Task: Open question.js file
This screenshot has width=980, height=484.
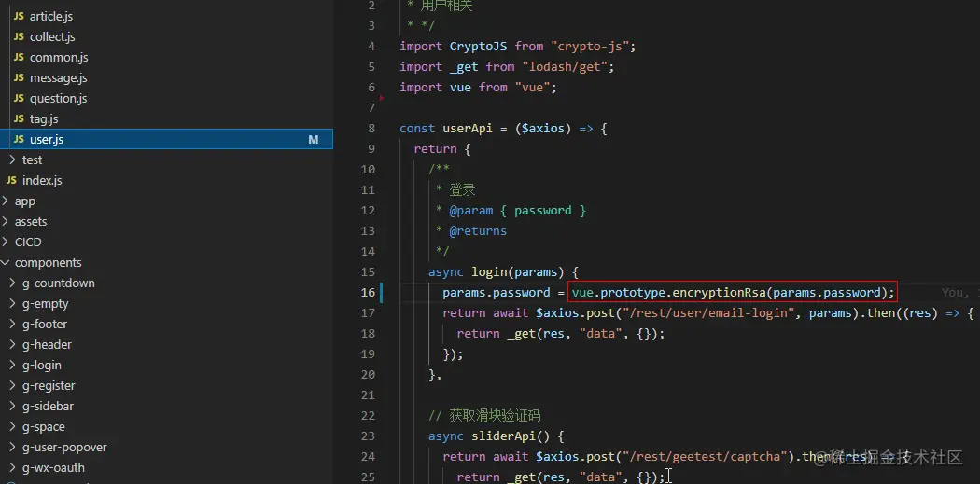Action: 58,99
